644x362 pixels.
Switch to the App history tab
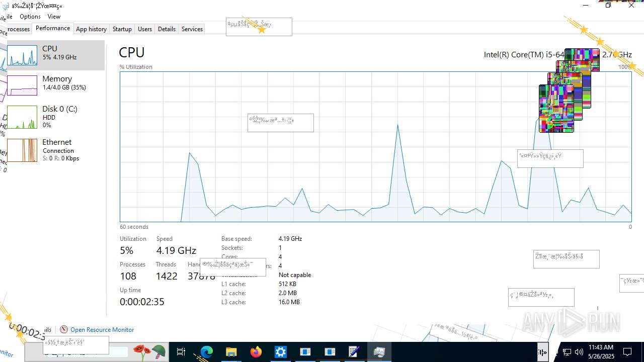click(x=91, y=29)
